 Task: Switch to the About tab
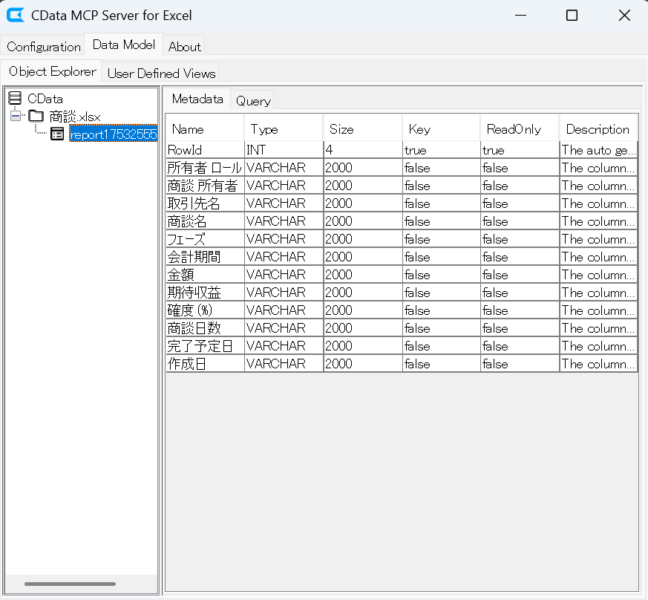(x=184, y=46)
